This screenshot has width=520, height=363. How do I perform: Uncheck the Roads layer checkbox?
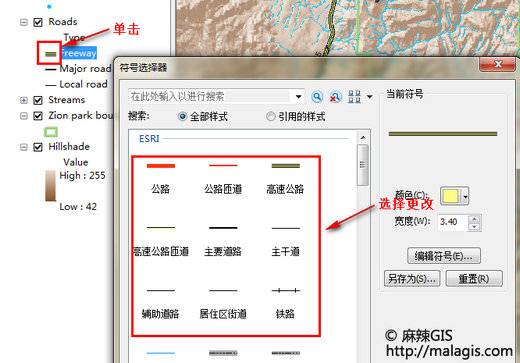(38, 22)
